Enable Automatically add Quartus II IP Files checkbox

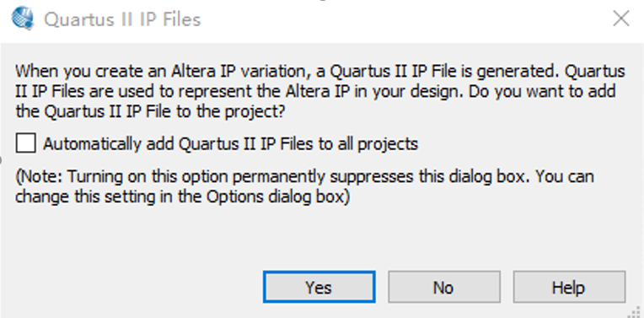(x=25, y=143)
